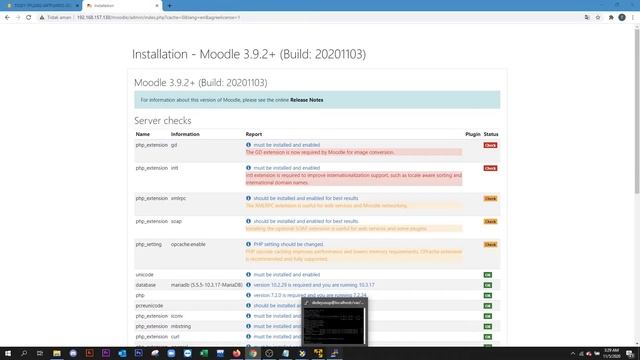Open the Release Notes link
The width and height of the screenshot is (640, 360).
coord(307,100)
